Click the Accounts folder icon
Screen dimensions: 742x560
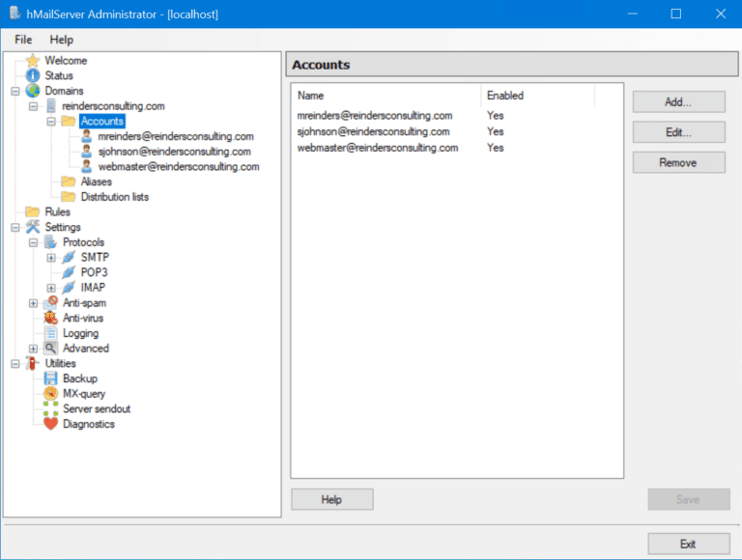tap(69, 121)
